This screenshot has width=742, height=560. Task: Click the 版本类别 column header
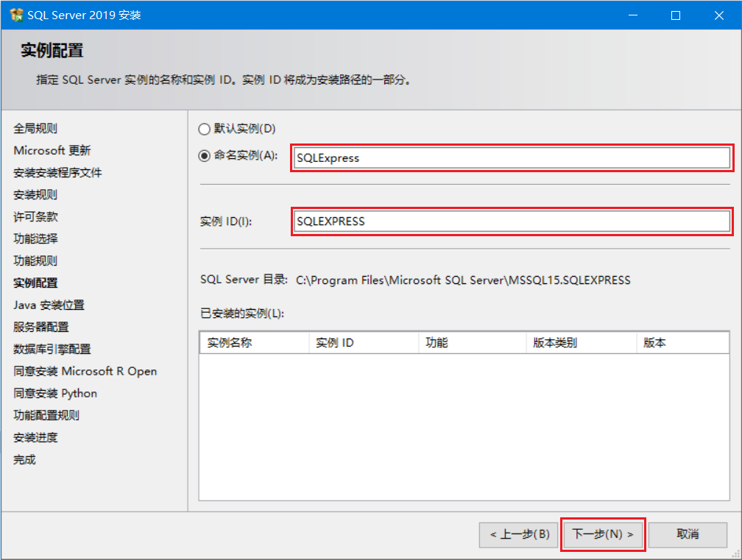[581, 343]
